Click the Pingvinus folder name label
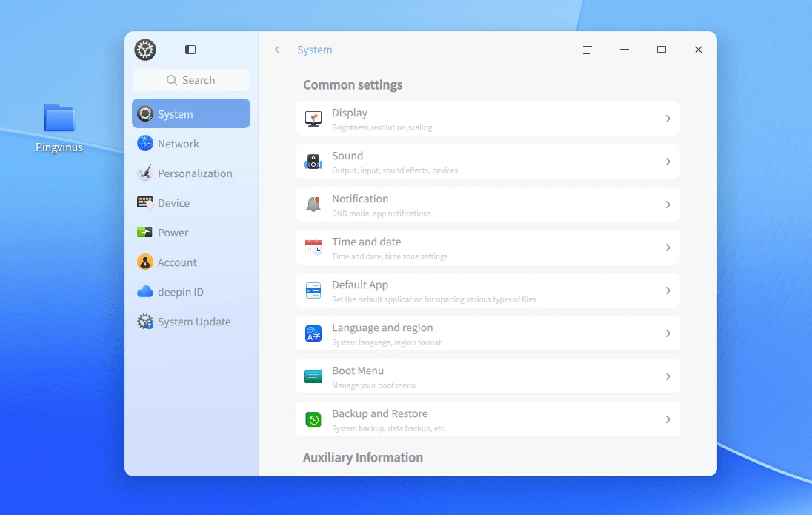 coord(59,147)
